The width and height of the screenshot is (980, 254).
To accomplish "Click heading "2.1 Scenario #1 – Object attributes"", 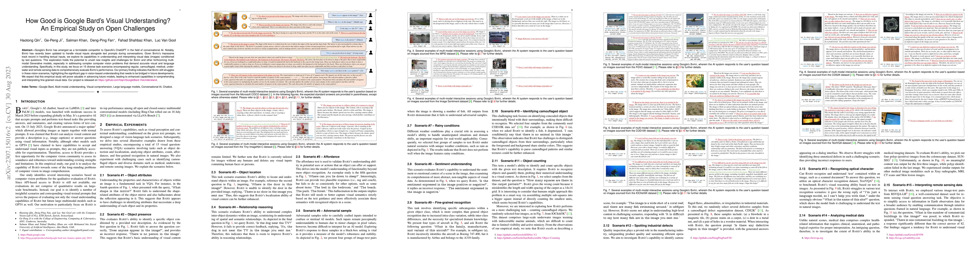I will 126,175.
